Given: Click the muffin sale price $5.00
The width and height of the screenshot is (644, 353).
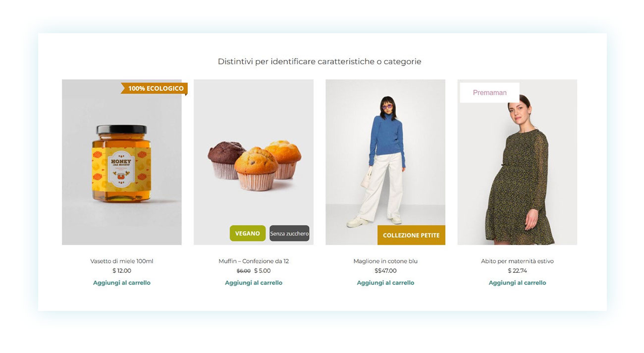Looking at the screenshot, I should click(263, 271).
